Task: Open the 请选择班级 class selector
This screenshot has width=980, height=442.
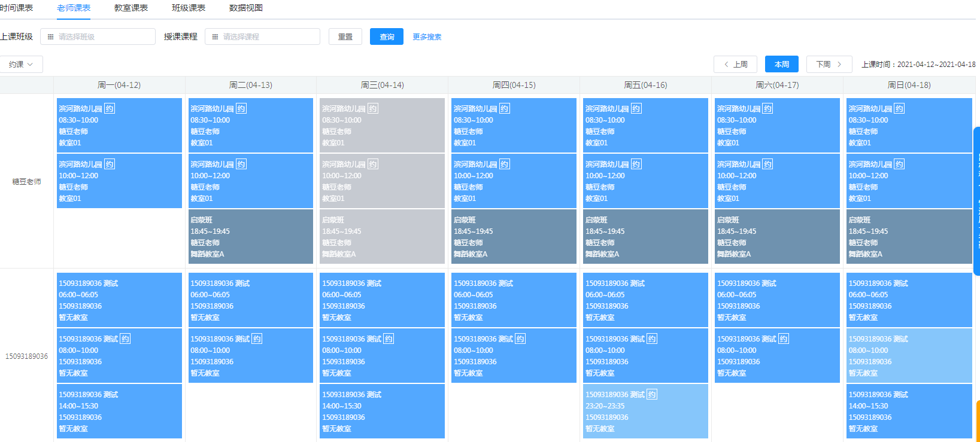Action: coord(98,36)
